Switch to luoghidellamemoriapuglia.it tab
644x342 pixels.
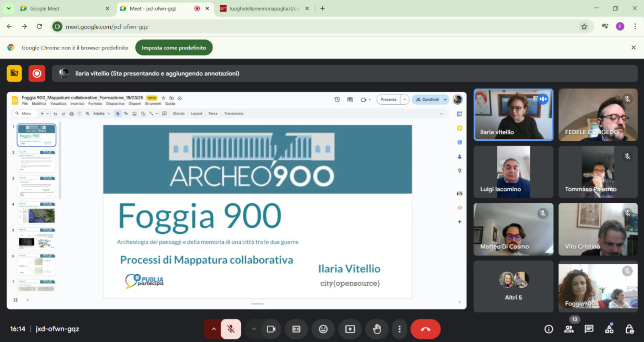point(264,8)
